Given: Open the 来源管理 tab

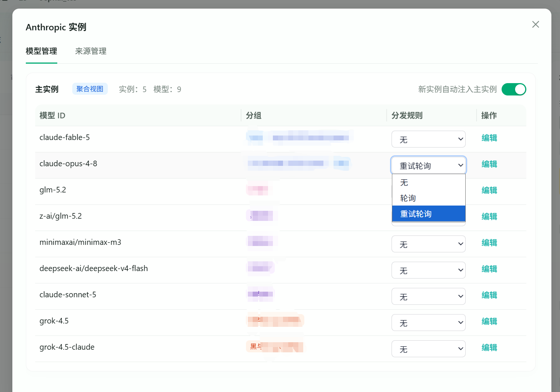Looking at the screenshot, I should pyautogui.click(x=91, y=51).
